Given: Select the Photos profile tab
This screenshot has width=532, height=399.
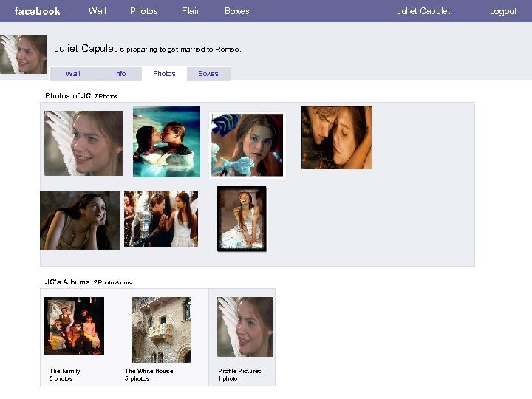Looking at the screenshot, I should (x=164, y=74).
